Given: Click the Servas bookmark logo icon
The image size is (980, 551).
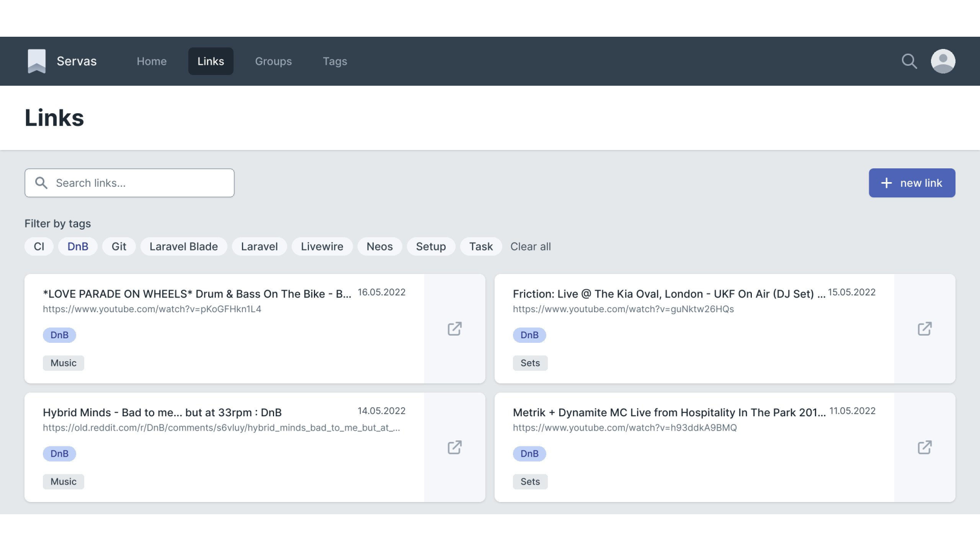Looking at the screenshot, I should 37,61.
